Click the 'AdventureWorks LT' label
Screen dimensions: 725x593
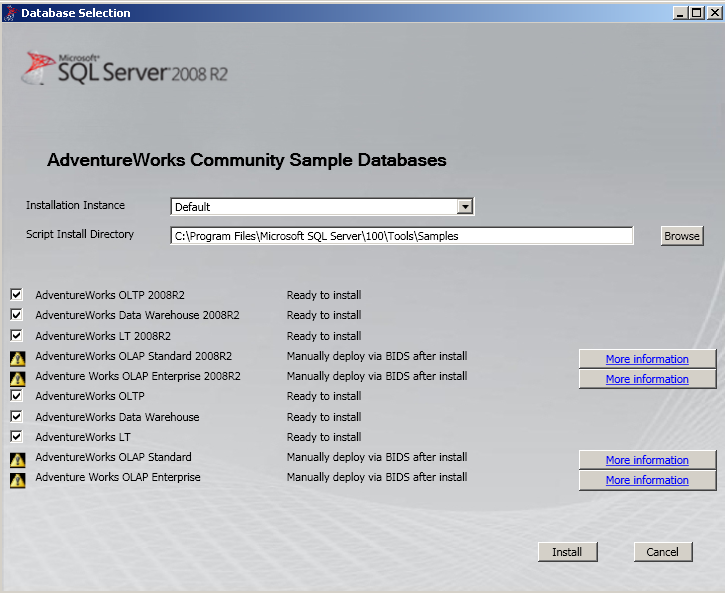[83, 437]
